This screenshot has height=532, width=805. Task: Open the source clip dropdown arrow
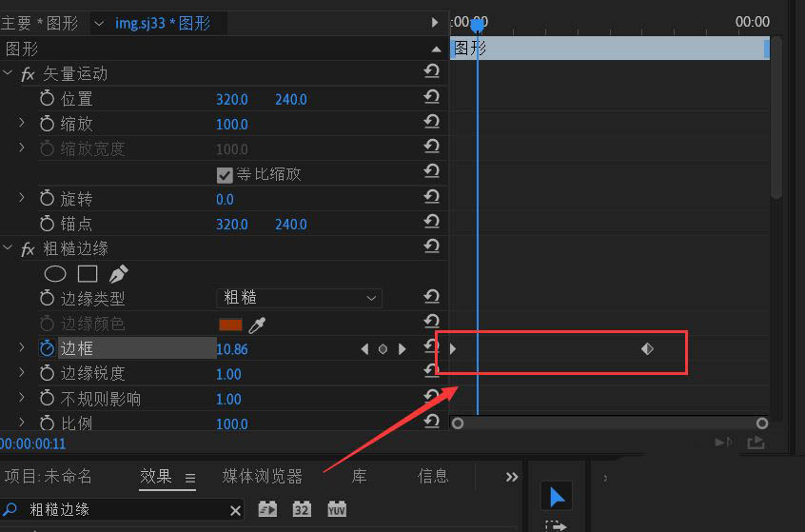[x=99, y=24]
